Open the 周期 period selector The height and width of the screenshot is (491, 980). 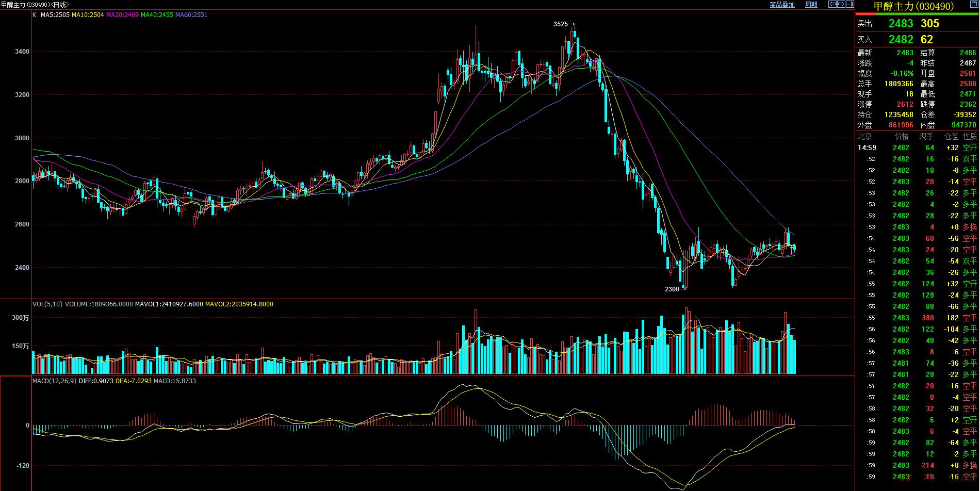pos(811,5)
